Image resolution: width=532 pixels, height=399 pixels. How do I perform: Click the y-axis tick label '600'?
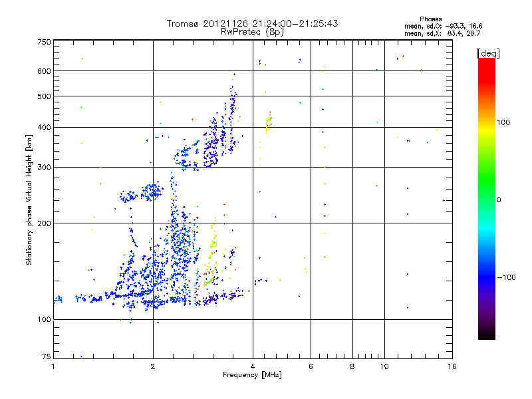pyautogui.click(x=44, y=71)
